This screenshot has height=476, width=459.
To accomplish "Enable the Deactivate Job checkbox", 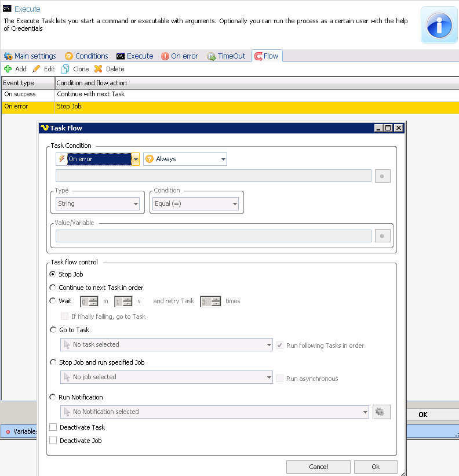I will pos(53,441).
